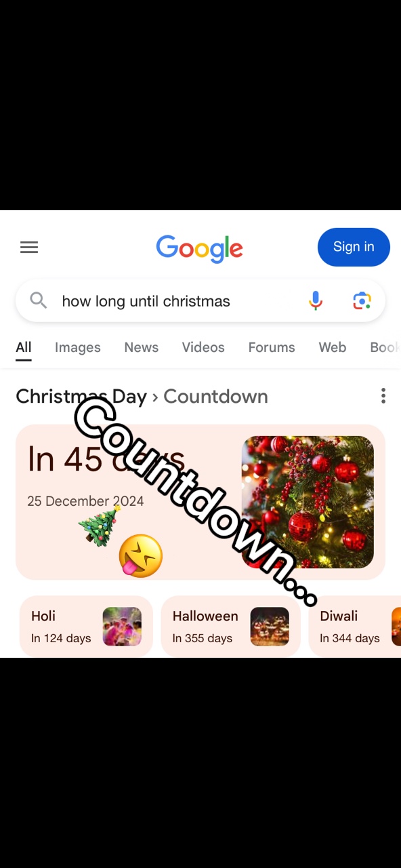
Task: Open the three-dot more options menu
Action: tap(383, 396)
